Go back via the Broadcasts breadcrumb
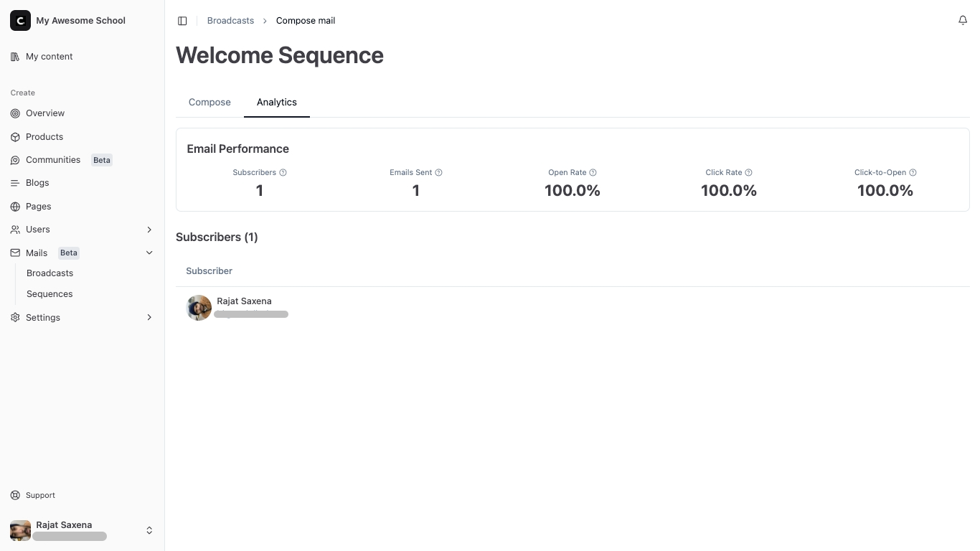The image size is (980, 551). pyautogui.click(x=230, y=20)
